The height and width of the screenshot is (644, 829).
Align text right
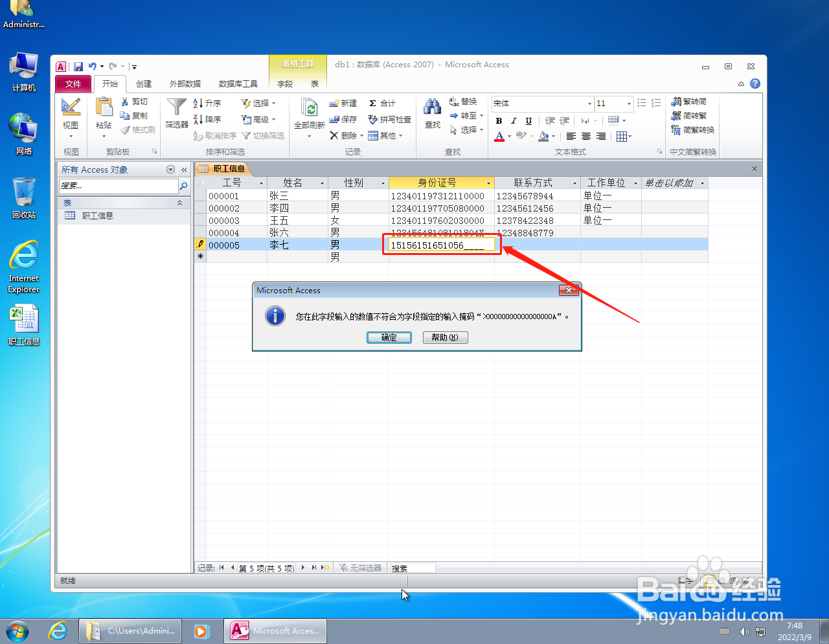(601, 137)
